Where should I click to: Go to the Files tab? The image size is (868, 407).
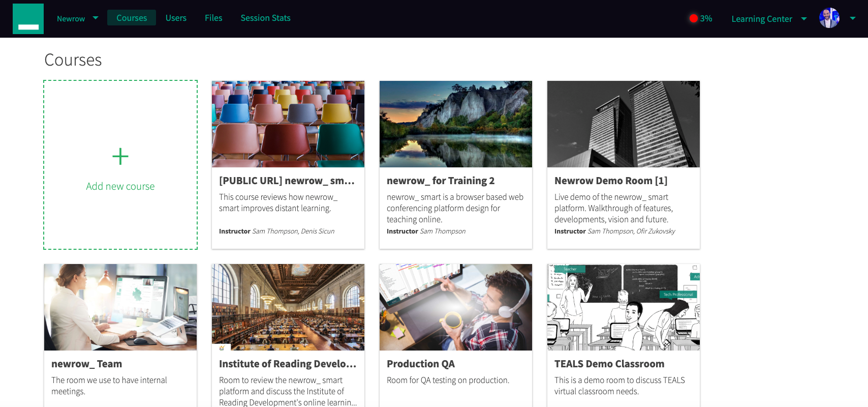point(213,18)
